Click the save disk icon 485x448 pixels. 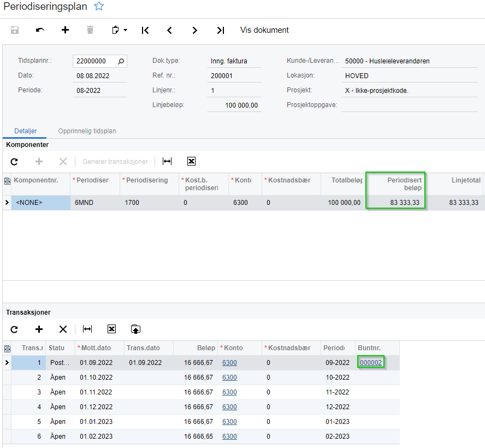(15, 30)
